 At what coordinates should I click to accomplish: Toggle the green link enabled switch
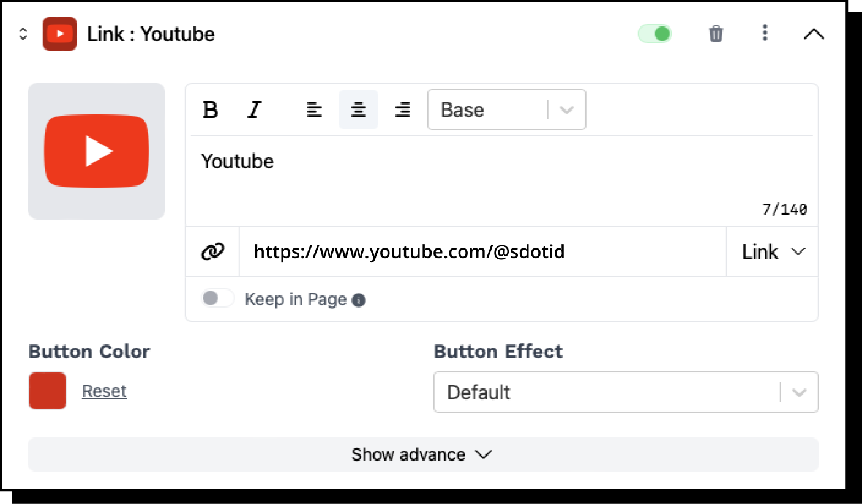coord(654,34)
